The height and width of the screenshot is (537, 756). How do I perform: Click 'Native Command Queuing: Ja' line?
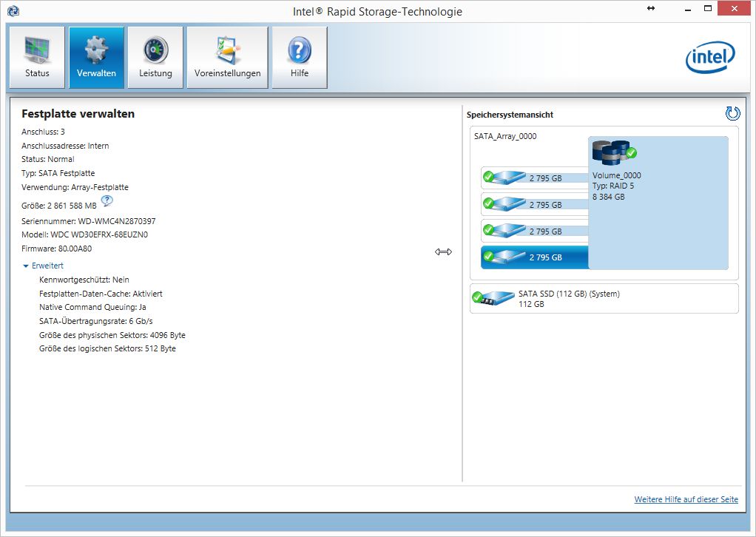click(92, 307)
